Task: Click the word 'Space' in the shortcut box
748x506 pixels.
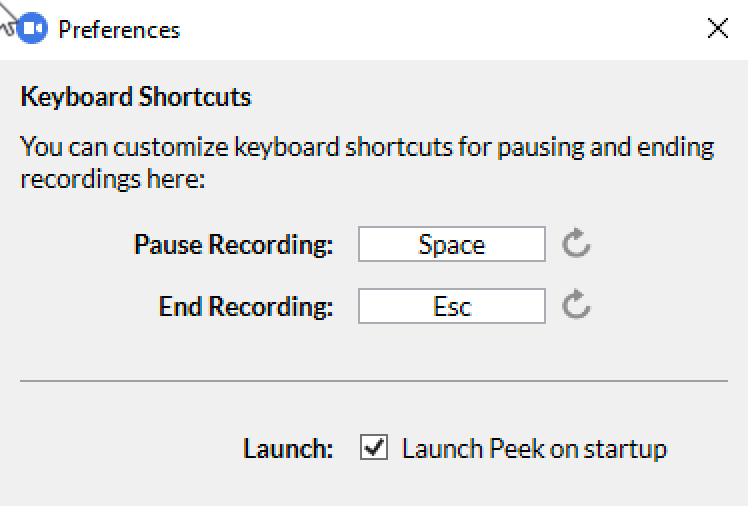Action: pos(452,245)
